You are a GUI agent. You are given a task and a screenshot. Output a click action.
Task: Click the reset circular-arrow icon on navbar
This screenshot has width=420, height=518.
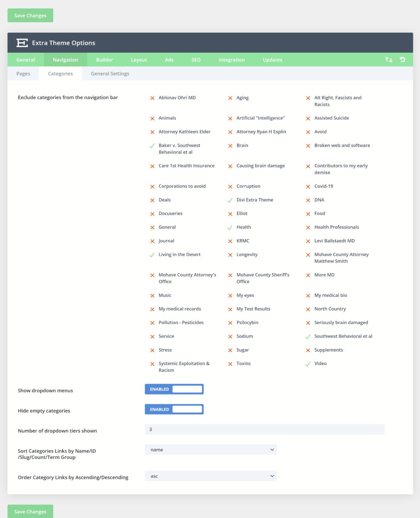[402, 60]
